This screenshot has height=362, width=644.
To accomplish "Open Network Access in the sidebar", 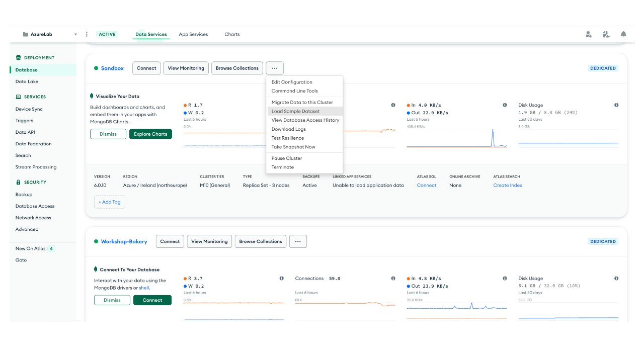I will tap(33, 218).
